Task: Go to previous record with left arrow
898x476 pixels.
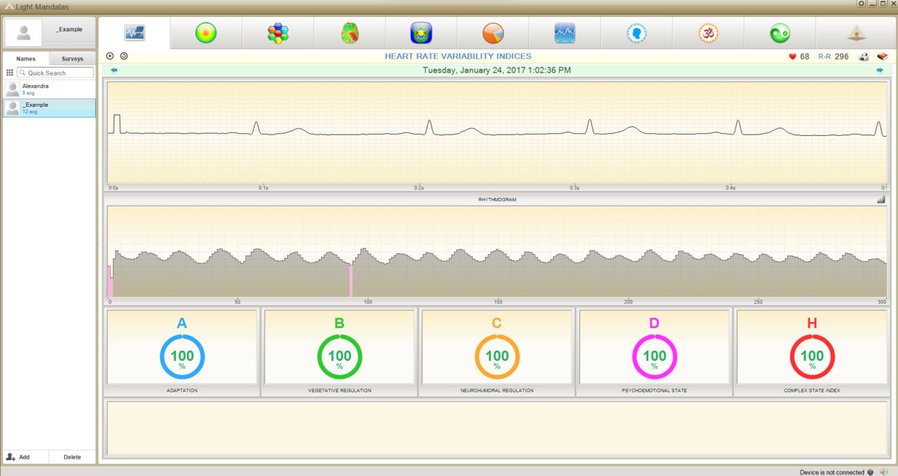Action: 114,70
